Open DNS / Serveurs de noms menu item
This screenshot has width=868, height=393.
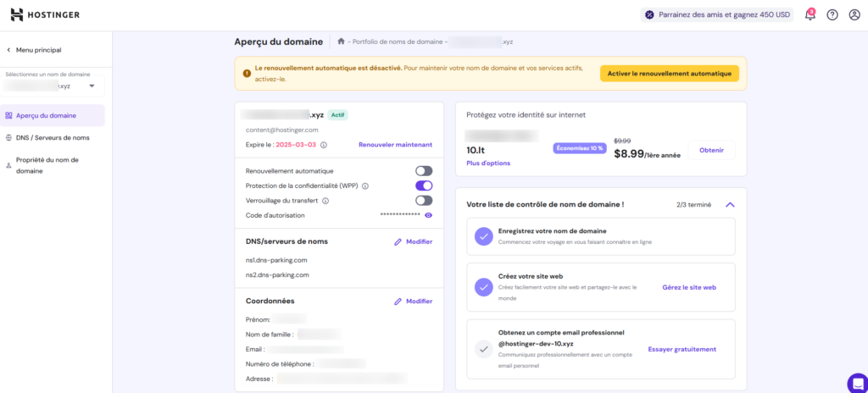(53, 138)
